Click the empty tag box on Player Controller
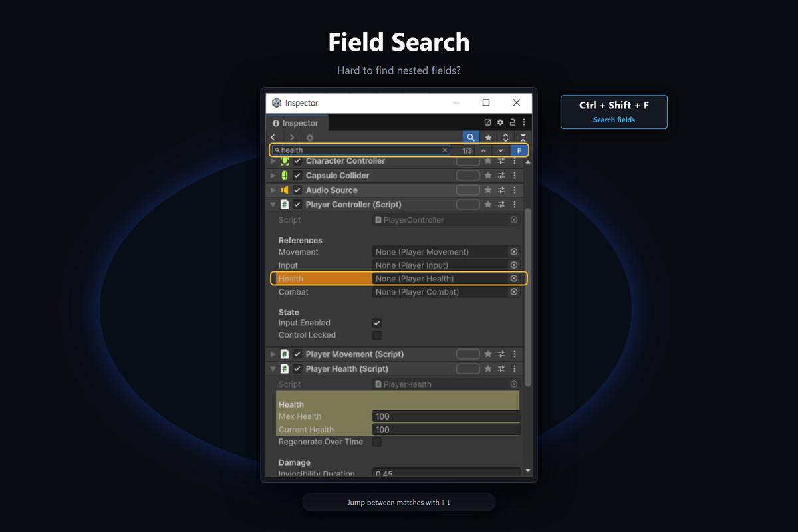The width and height of the screenshot is (798, 532). 468,205
